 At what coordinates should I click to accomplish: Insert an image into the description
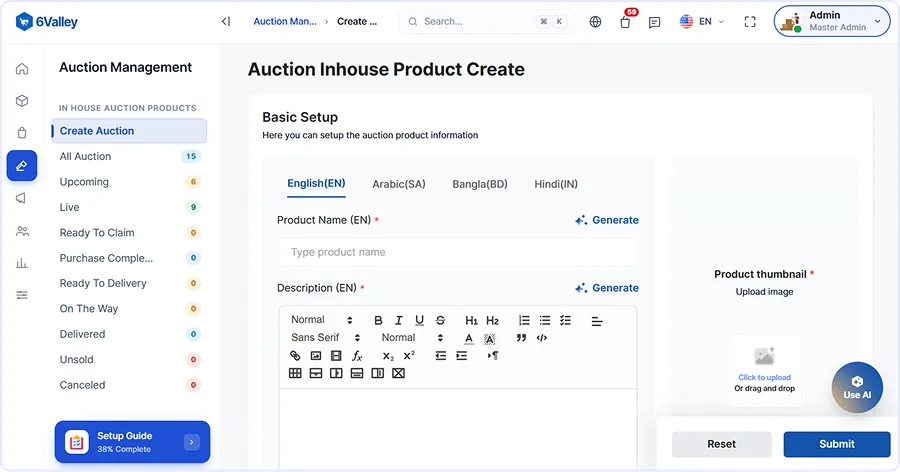316,355
